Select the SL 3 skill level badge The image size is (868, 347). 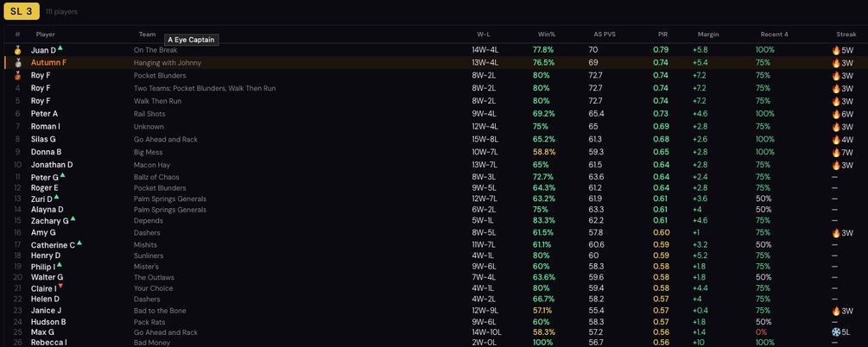(22, 11)
